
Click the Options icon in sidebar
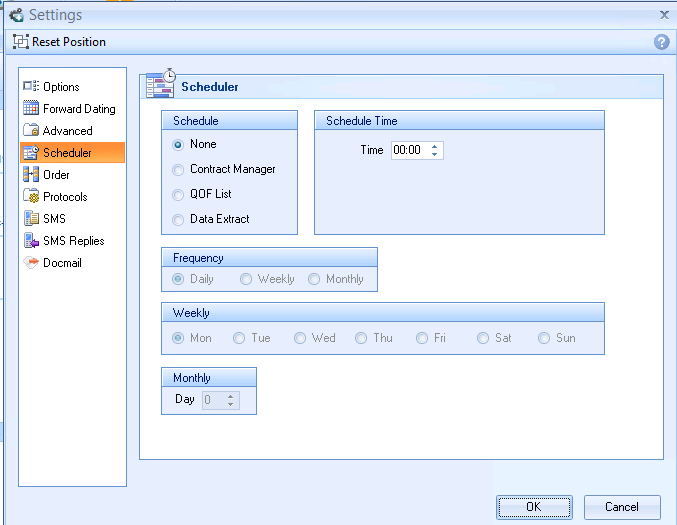point(30,87)
